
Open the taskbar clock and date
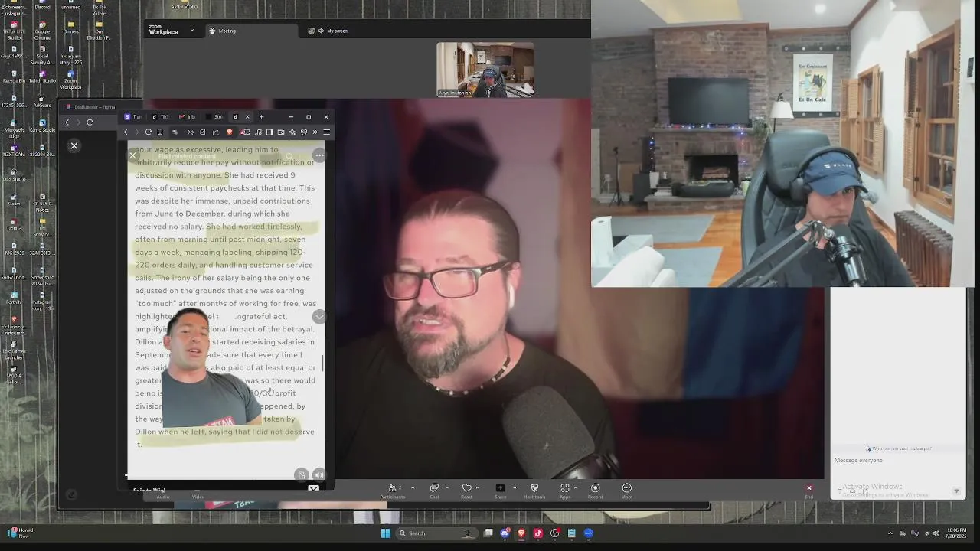(956, 533)
